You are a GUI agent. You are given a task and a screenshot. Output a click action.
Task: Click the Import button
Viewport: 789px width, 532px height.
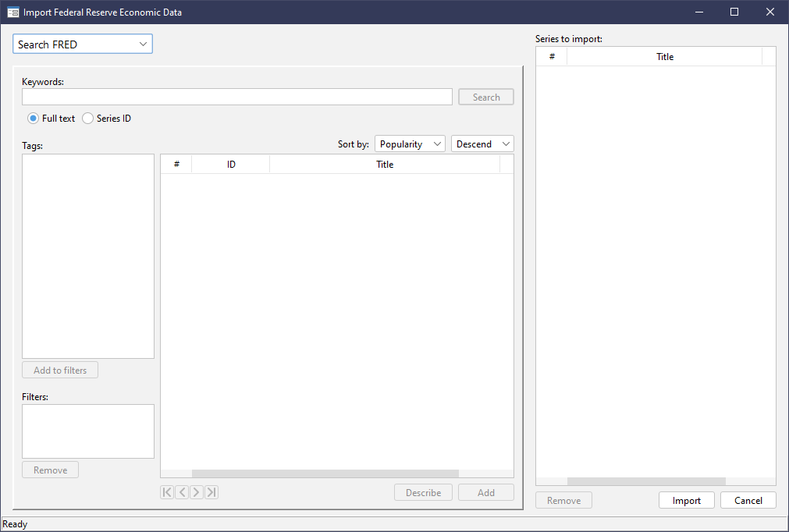tap(686, 500)
